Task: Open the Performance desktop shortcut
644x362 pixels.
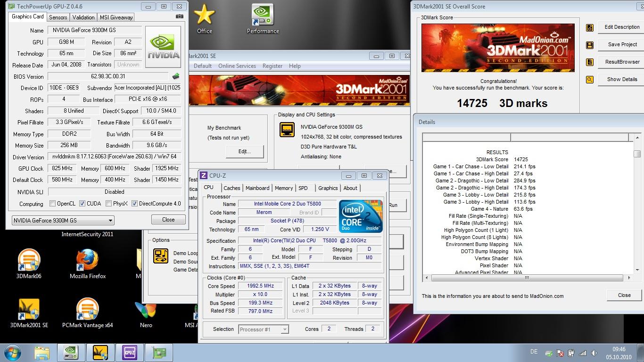Action: (263, 19)
